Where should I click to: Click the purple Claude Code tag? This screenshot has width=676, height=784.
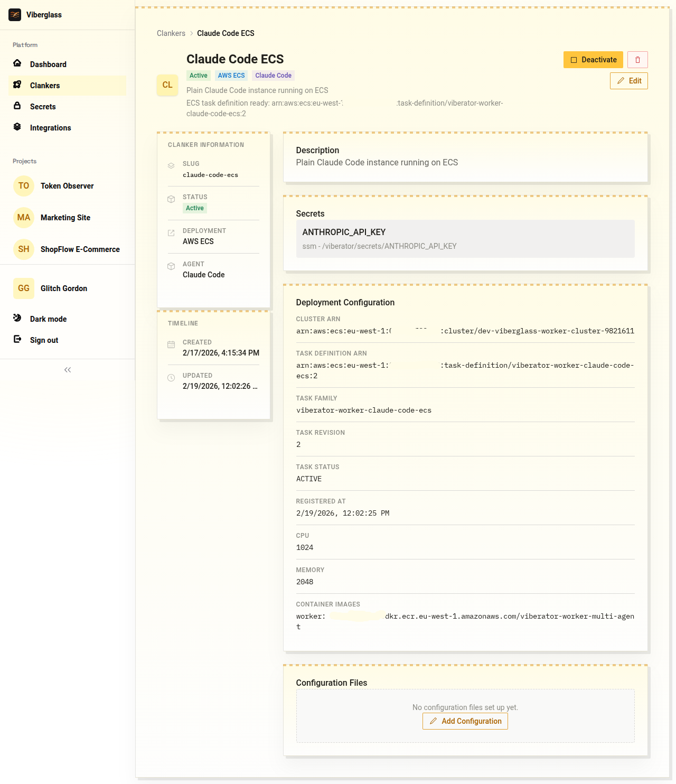273,76
